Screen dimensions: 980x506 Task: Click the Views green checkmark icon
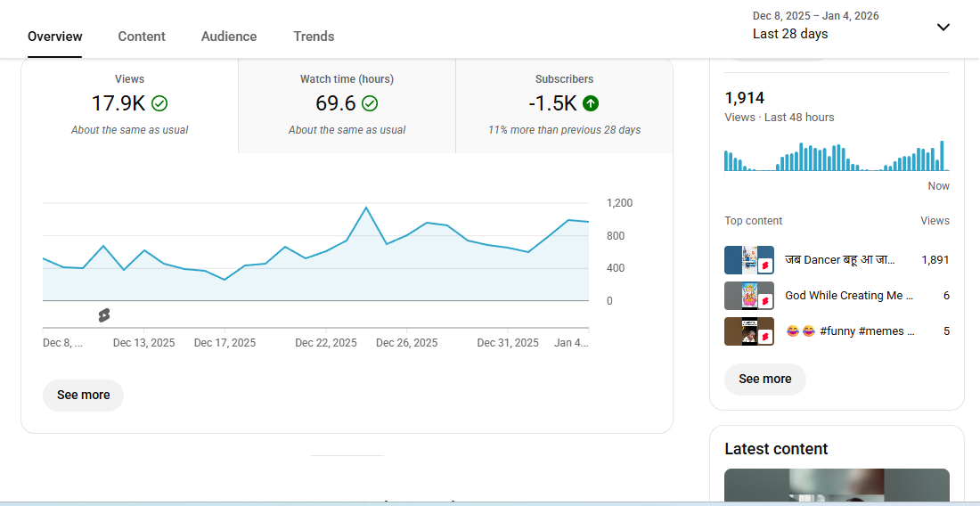tap(159, 103)
